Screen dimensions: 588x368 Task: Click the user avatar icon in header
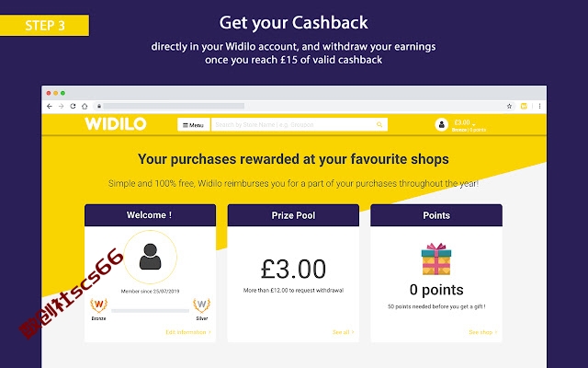(x=441, y=125)
